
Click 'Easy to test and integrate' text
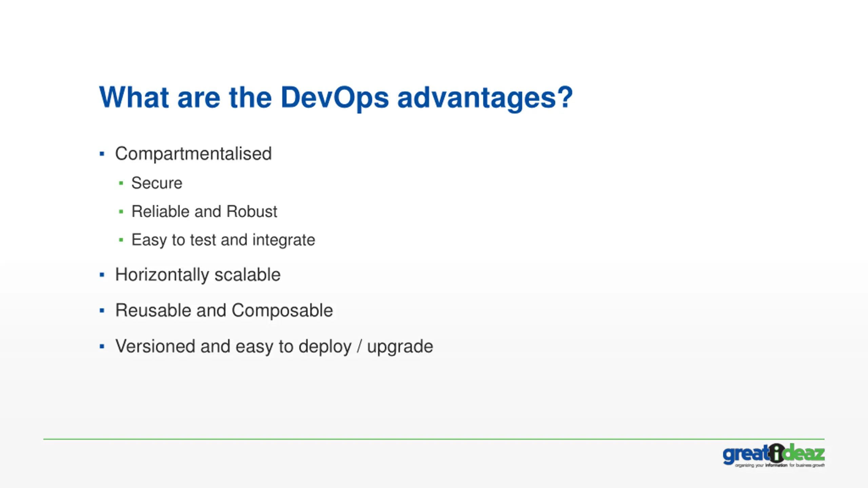223,240
